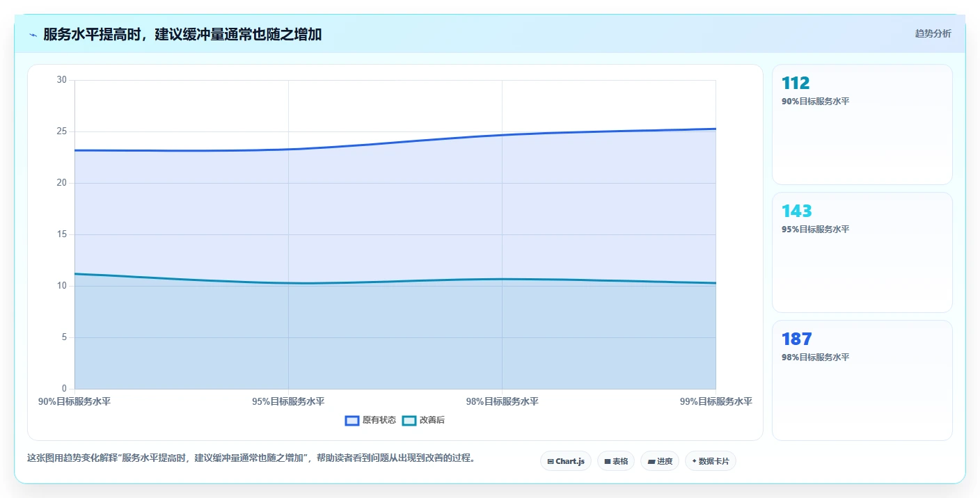Select the 进度 tag
The height and width of the screenshot is (498, 980).
click(x=660, y=461)
